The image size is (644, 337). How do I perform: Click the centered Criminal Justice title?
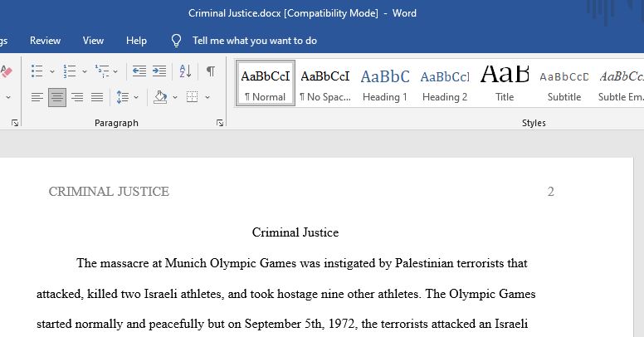pyautogui.click(x=295, y=232)
